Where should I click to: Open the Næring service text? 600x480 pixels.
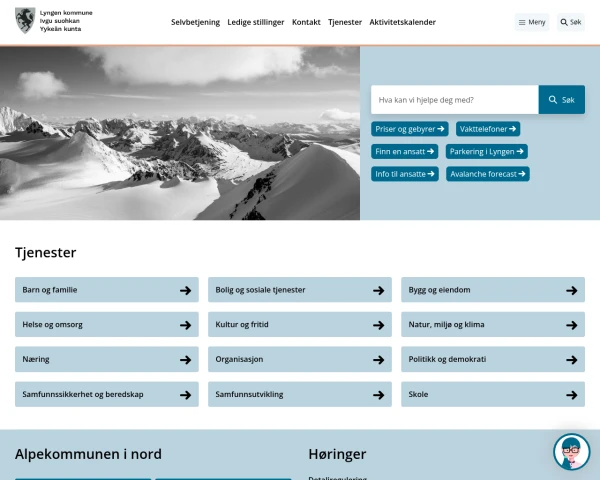(36, 359)
